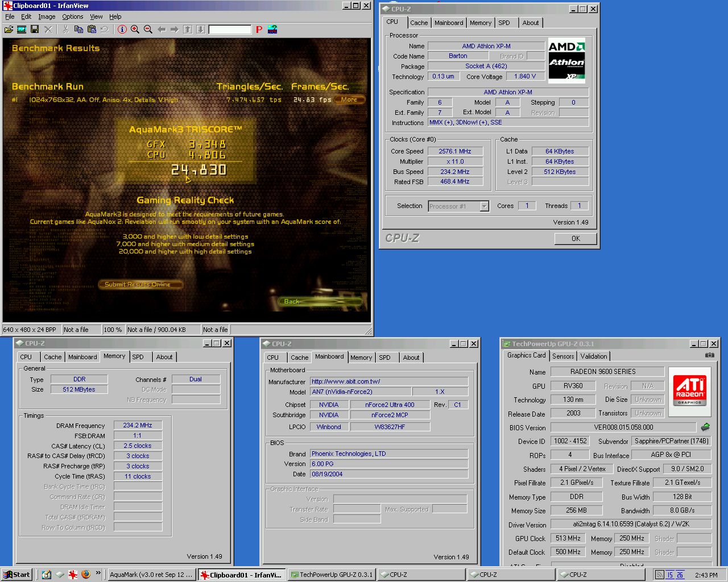
Task: Open the CPU tab in the CPU-Z Motherboard window
Action: [x=273, y=357]
